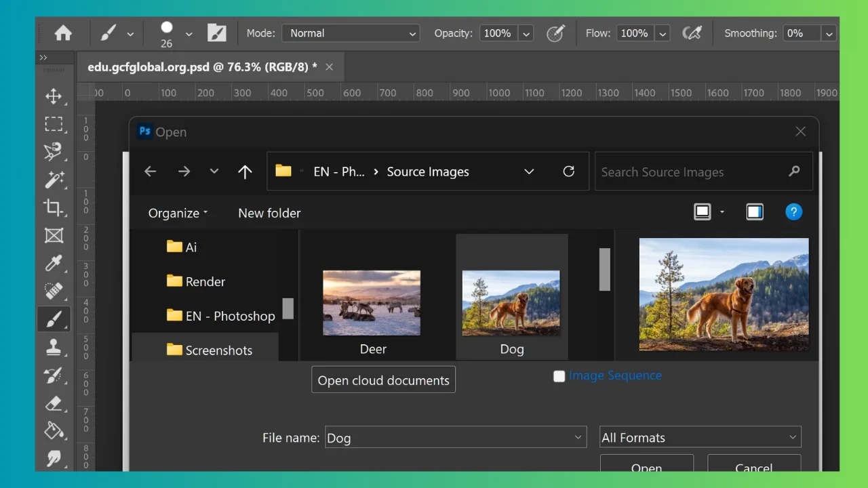Expand the Flow slider dropdown arrow
Image resolution: width=868 pixels, height=488 pixels.
663,33
